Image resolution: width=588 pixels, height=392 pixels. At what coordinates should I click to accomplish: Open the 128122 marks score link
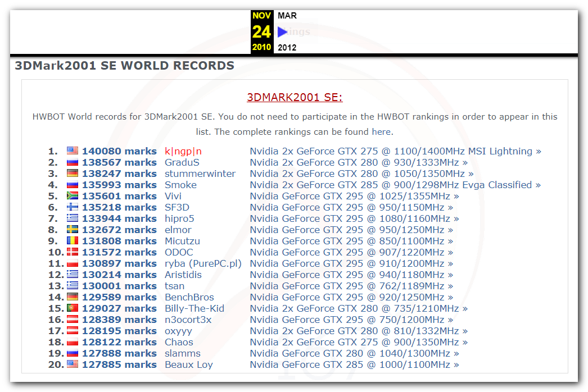pyautogui.click(x=119, y=342)
